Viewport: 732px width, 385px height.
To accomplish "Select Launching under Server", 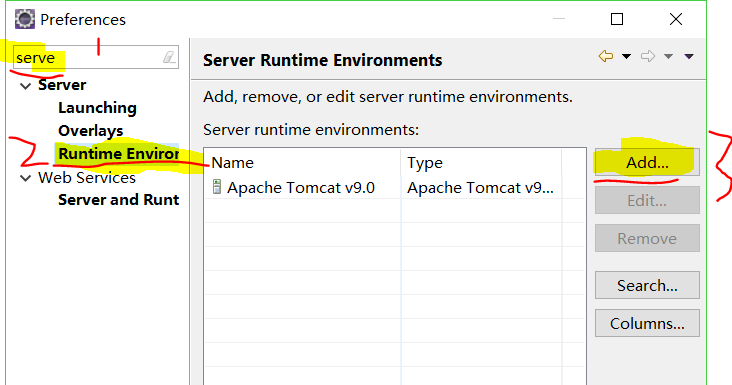I will click(97, 108).
